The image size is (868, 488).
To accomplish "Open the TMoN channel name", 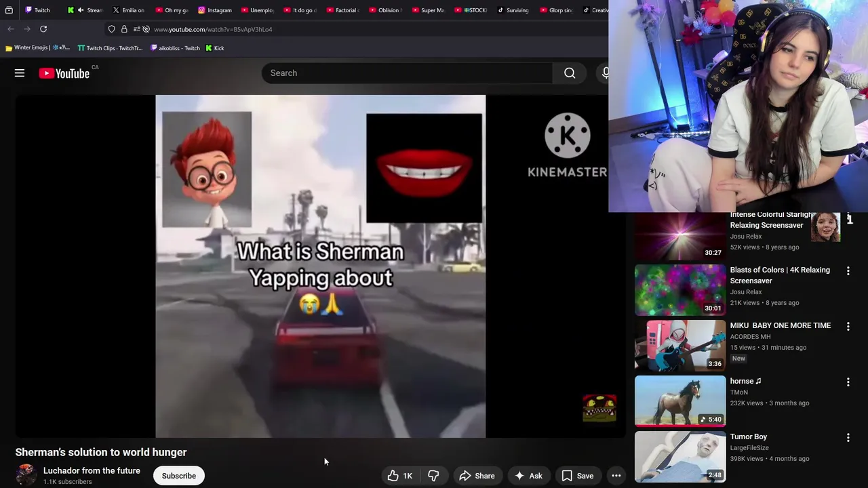I will pyautogui.click(x=739, y=392).
